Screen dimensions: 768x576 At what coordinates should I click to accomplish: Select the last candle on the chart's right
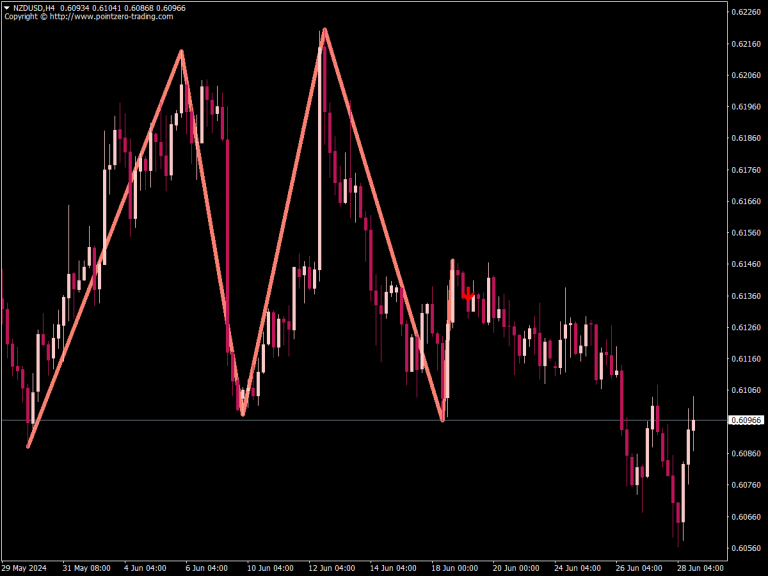[x=692, y=425]
